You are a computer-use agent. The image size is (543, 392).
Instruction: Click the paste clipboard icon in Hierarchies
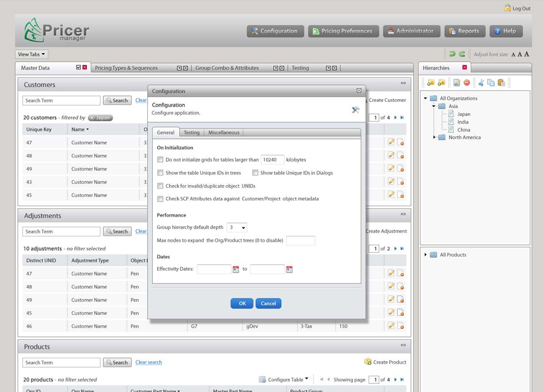[x=501, y=83]
